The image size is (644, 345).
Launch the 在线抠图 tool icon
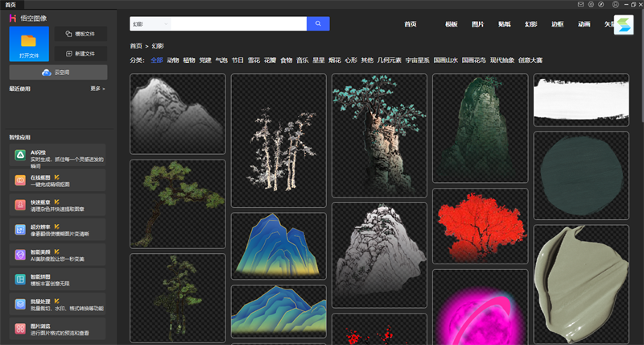[19, 181]
